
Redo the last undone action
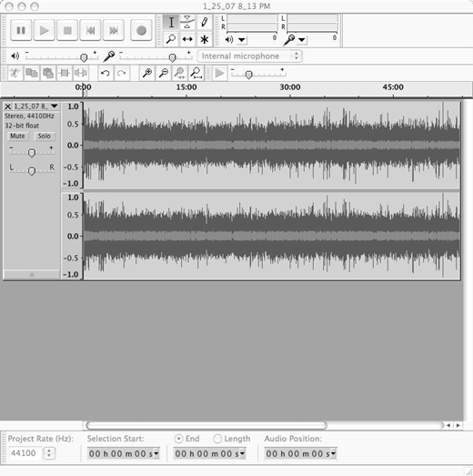122,73
